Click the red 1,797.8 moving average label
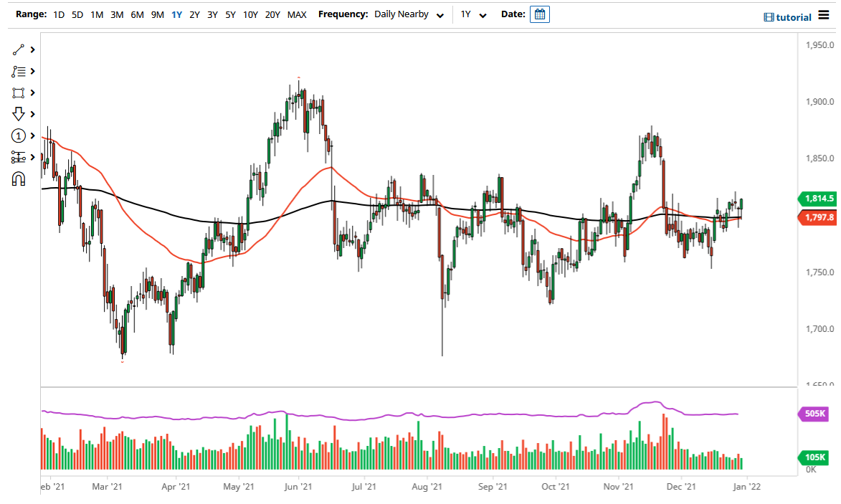841x504 pixels. tap(817, 218)
